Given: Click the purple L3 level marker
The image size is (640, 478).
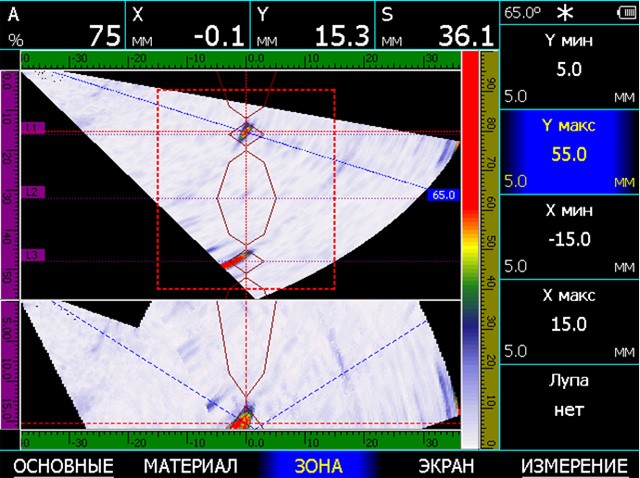Looking at the screenshot, I should [x=33, y=255].
